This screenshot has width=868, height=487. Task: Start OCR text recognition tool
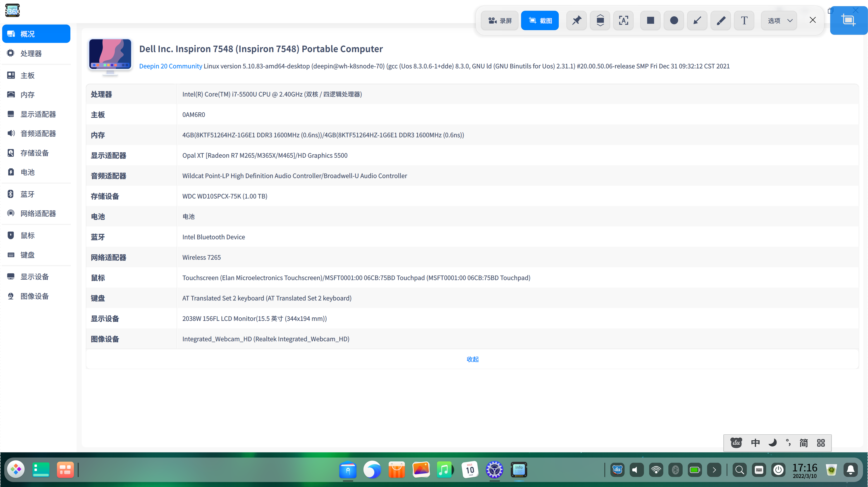pyautogui.click(x=623, y=21)
